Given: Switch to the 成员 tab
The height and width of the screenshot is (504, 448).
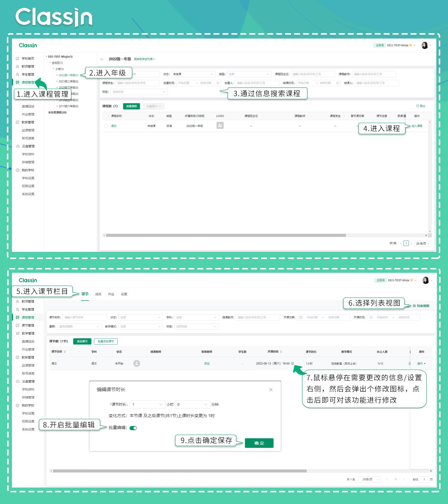Looking at the screenshot, I should 98,294.
